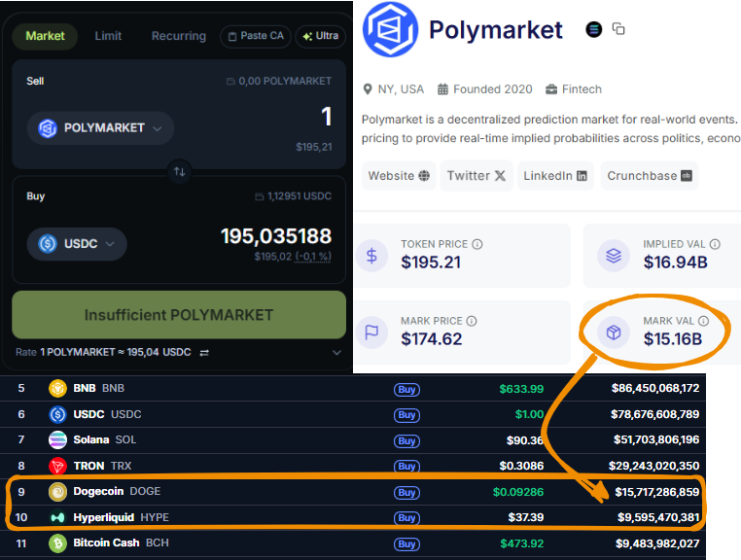This screenshot has height=560, width=741.
Task: Click the sell amount field showing 1
Action: pyautogui.click(x=326, y=117)
